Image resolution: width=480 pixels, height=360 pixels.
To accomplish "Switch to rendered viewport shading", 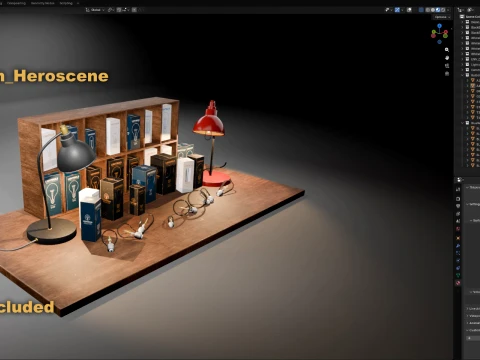I will coord(443,10).
